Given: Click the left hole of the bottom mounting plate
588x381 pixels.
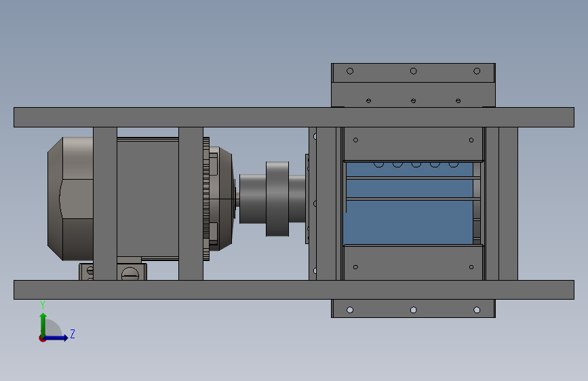Looking at the screenshot, I should 350,310.
